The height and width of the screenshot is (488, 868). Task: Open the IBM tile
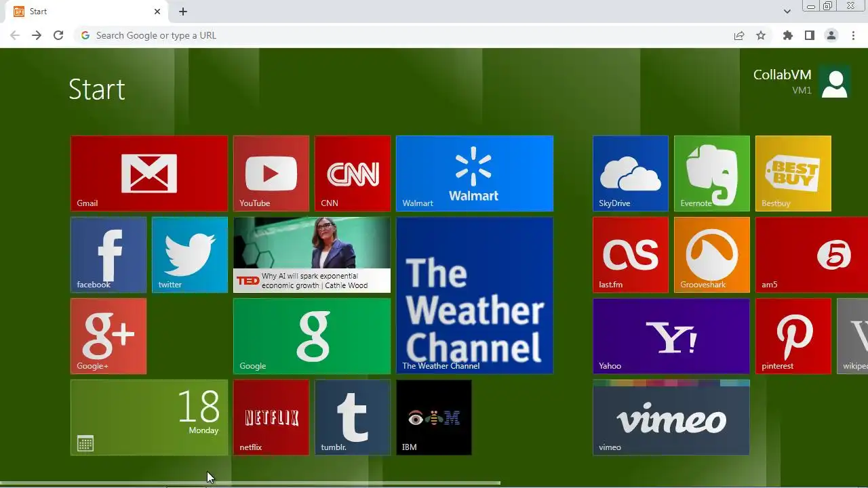pyautogui.click(x=434, y=418)
